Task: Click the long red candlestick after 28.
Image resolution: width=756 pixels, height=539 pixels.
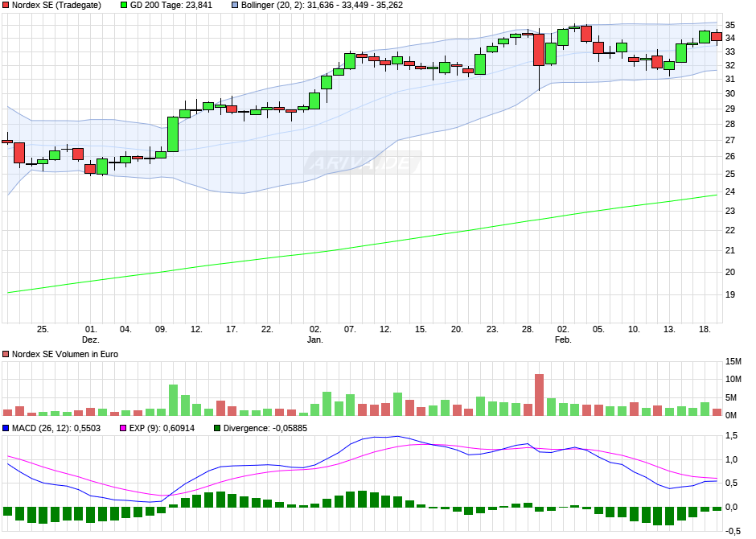Action: [x=539, y=50]
